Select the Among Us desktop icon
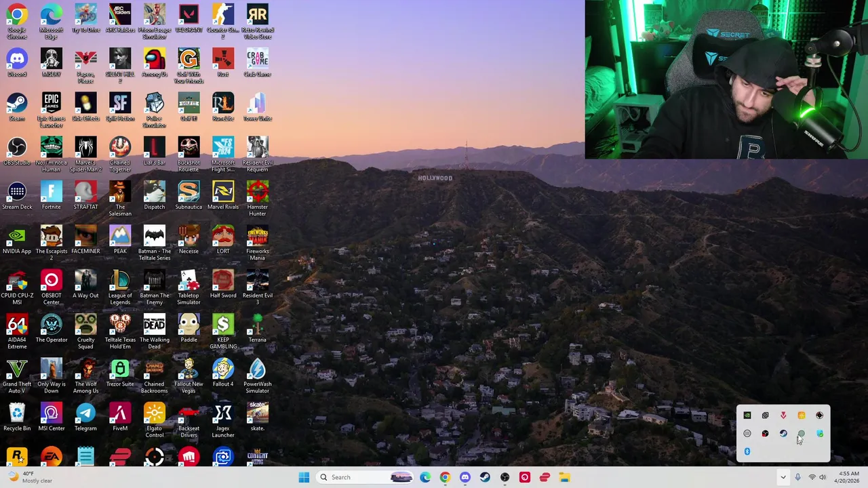 (x=154, y=62)
